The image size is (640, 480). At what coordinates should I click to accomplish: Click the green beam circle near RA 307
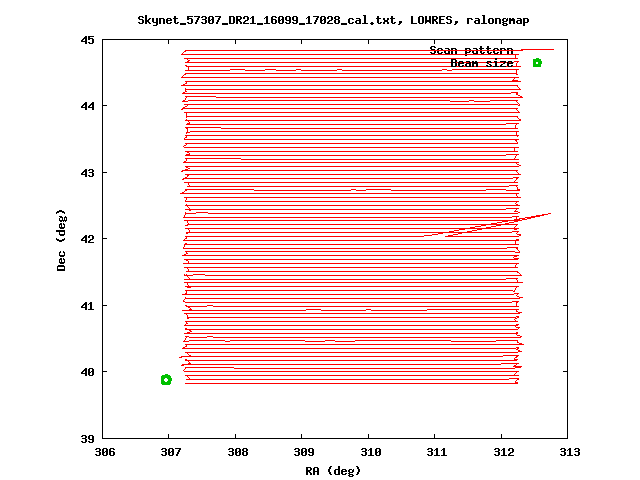pos(166,380)
